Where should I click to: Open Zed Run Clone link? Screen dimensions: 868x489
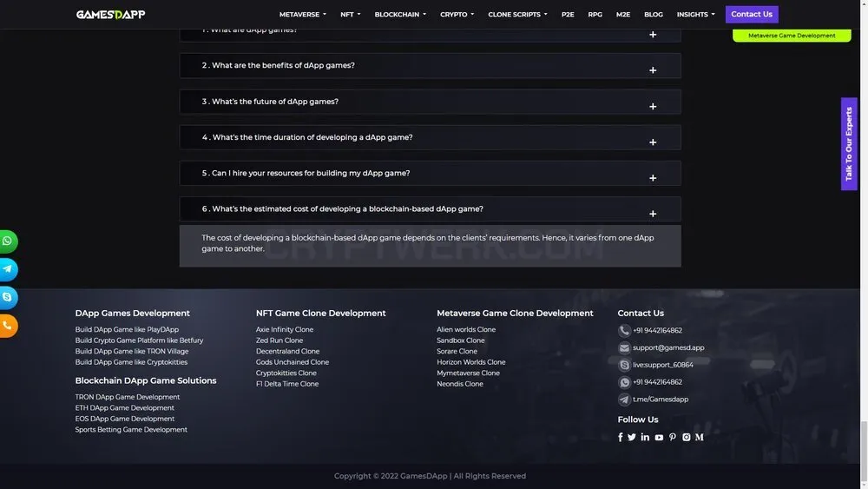[x=279, y=340]
